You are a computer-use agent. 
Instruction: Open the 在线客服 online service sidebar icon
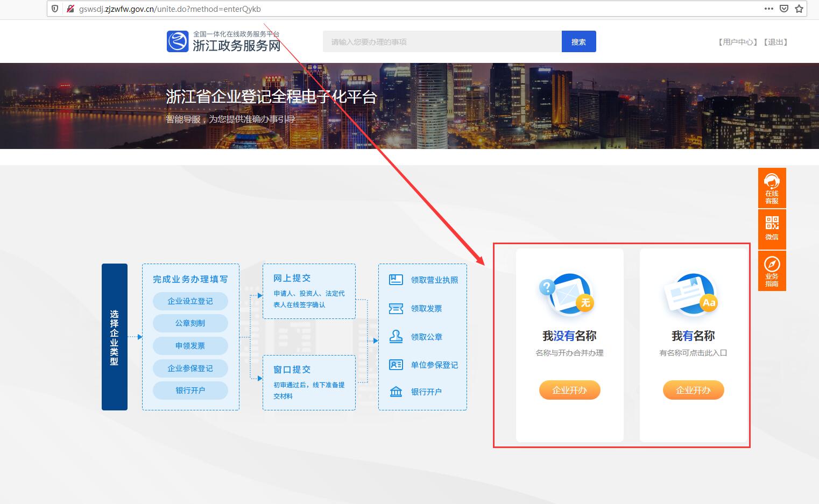tap(772, 188)
